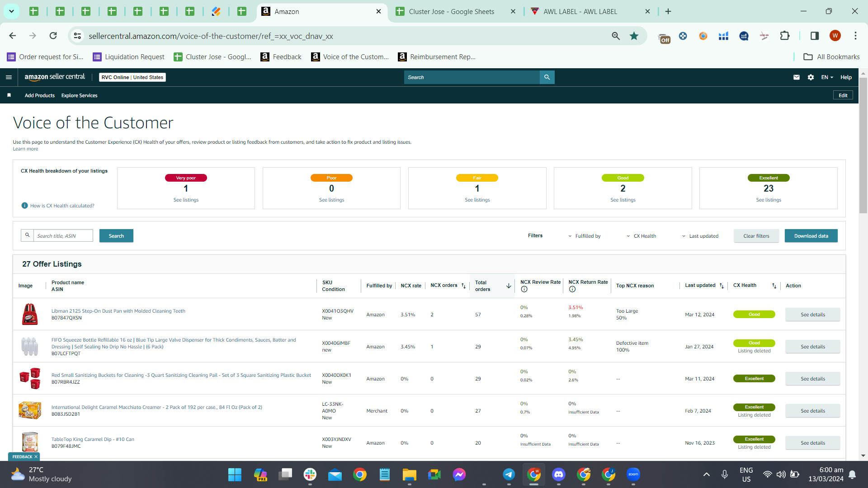Open messages envelope icon
Screen dimensions: 868x488
pos(797,77)
